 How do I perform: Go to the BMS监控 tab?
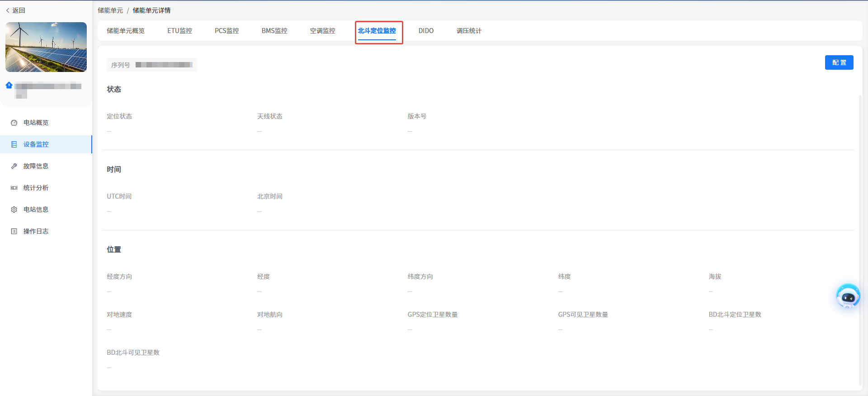274,31
